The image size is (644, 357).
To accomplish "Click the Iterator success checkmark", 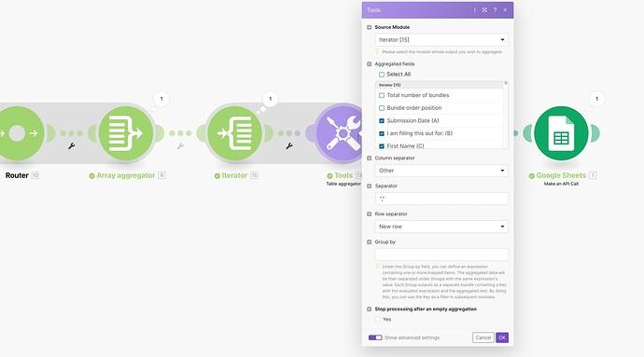I will [217, 175].
